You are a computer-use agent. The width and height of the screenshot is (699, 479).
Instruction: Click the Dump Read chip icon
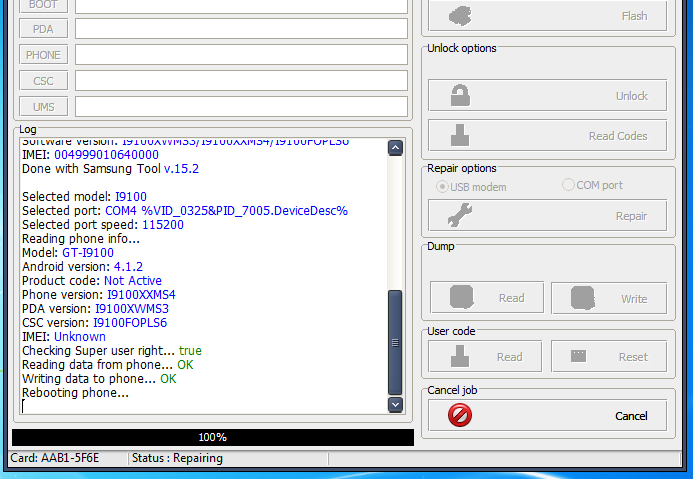pyautogui.click(x=461, y=297)
